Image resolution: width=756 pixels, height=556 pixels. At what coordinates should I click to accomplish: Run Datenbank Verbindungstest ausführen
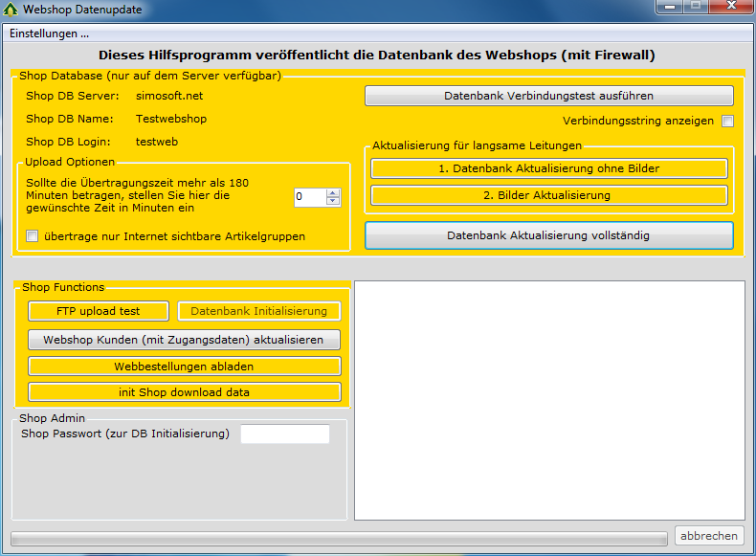coord(548,96)
